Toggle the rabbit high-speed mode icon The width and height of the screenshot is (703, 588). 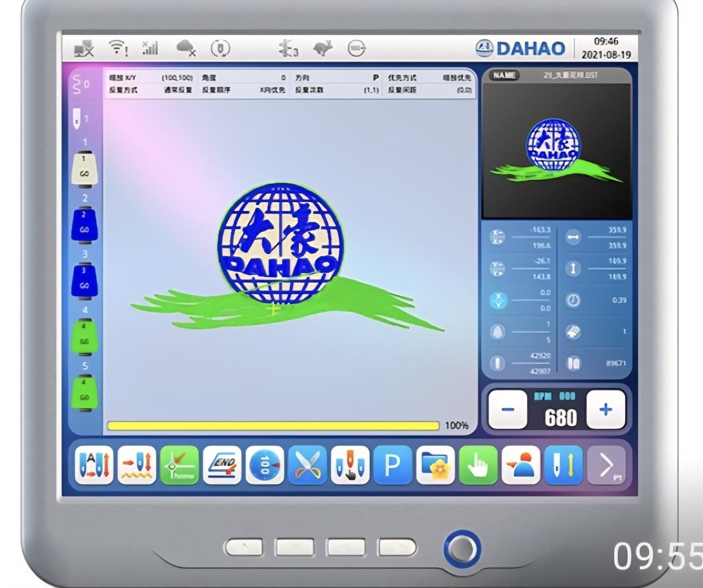[324, 49]
